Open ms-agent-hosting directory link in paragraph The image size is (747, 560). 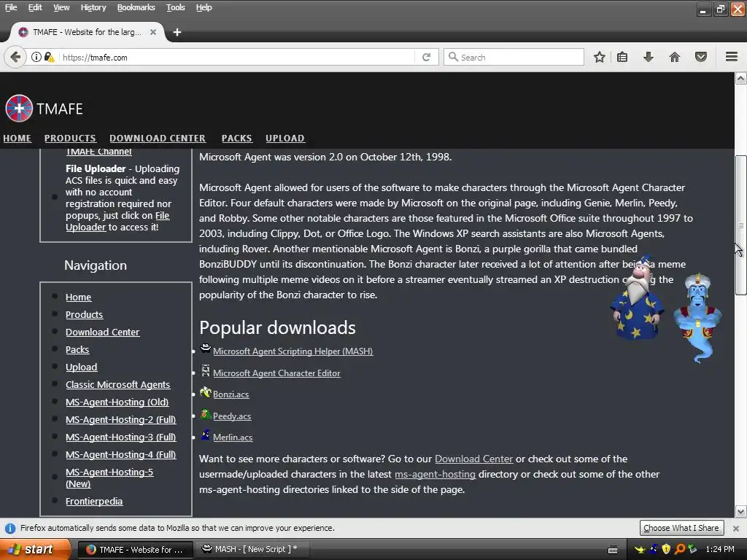click(x=435, y=474)
